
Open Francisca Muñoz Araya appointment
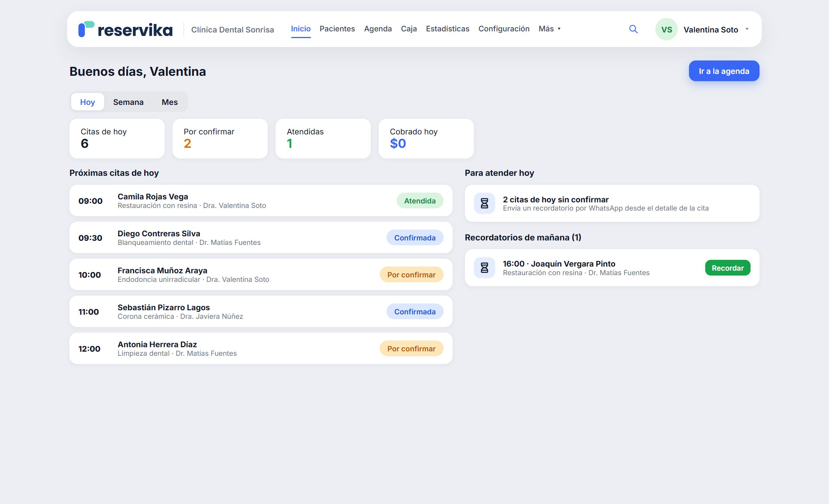[x=261, y=274]
